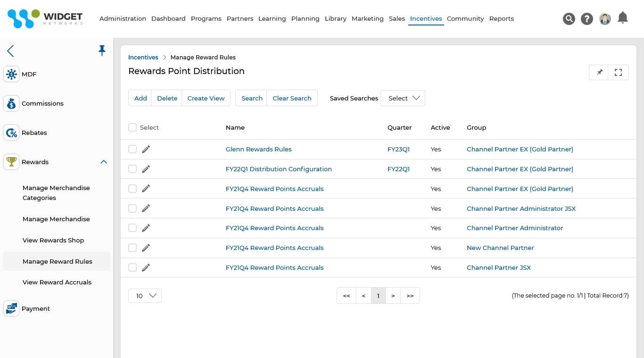Click the Create View button
The image size is (644, 358).
(x=206, y=98)
